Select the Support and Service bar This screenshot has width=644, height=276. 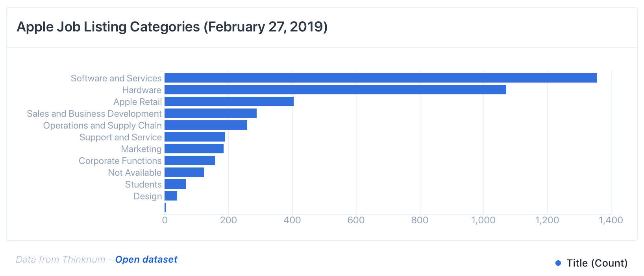point(194,137)
